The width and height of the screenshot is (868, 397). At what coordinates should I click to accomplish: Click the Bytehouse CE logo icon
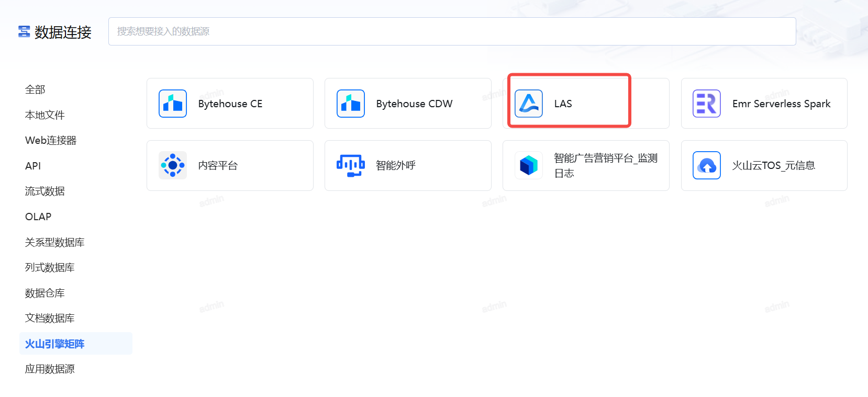(x=173, y=104)
